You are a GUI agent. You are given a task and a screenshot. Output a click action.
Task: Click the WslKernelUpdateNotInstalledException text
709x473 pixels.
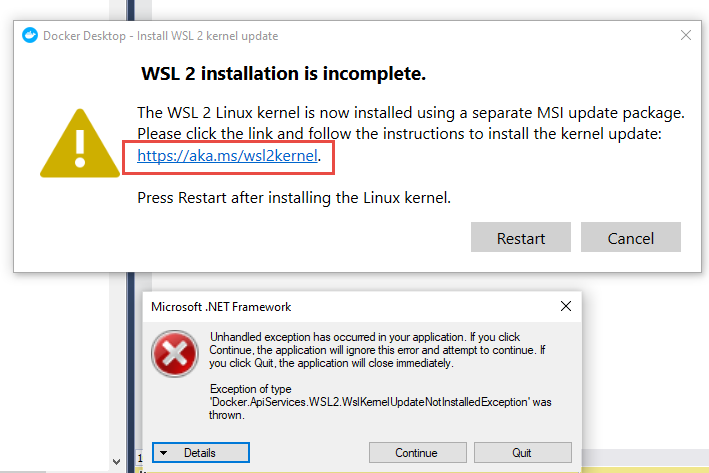(x=380, y=402)
